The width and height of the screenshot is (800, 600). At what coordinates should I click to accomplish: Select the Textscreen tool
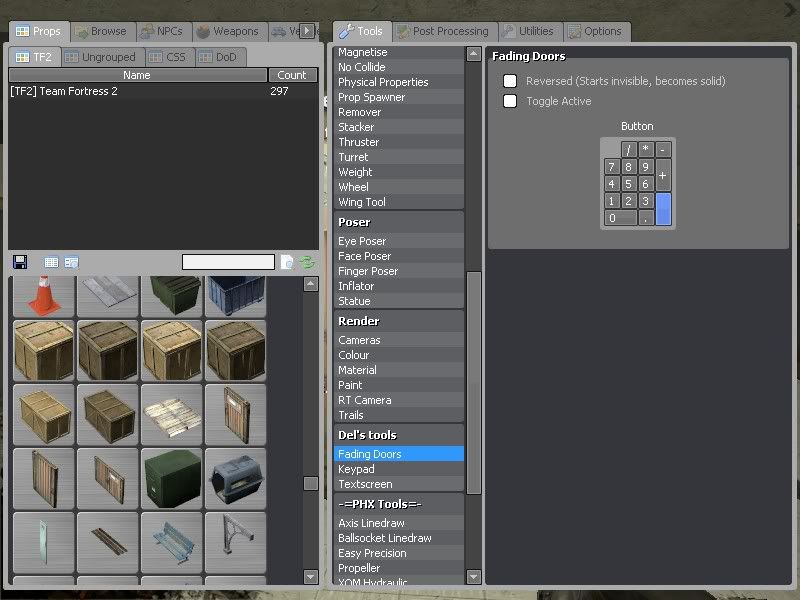pyautogui.click(x=399, y=484)
